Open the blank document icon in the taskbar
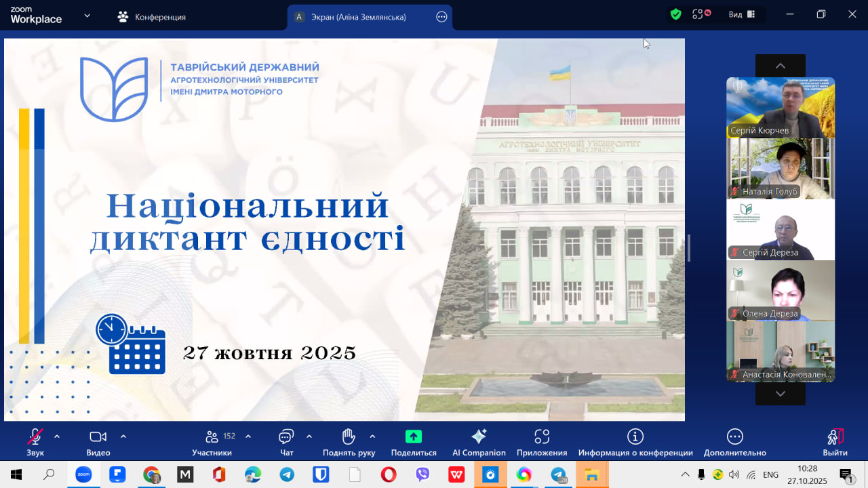This screenshot has height=488, width=868. pos(355,474)
